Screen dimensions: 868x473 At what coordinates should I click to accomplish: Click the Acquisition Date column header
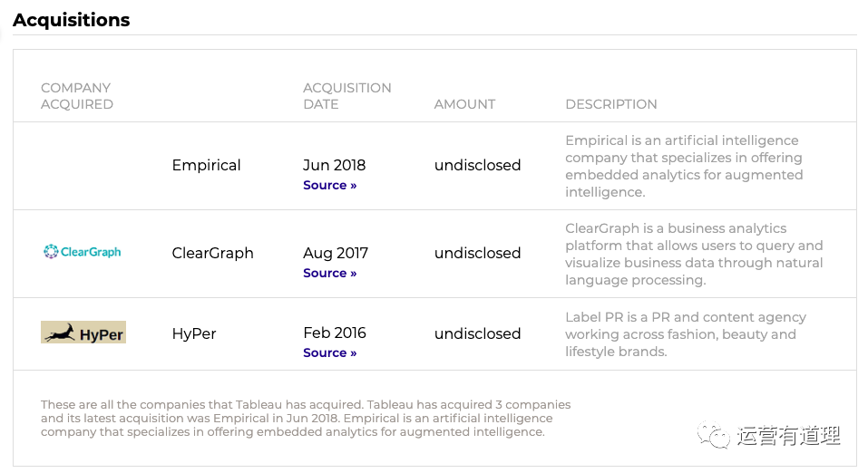coord(347,96)
